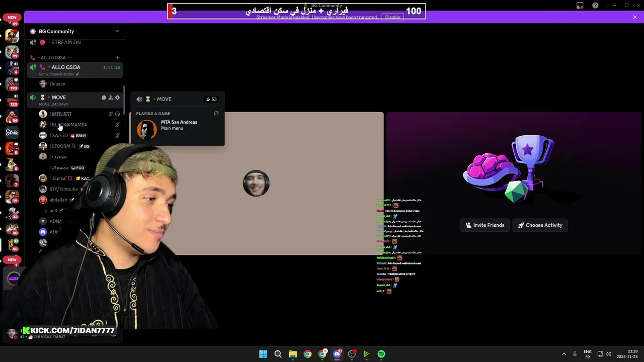Open OBS Studio from taskbar

tap(352, 354)
